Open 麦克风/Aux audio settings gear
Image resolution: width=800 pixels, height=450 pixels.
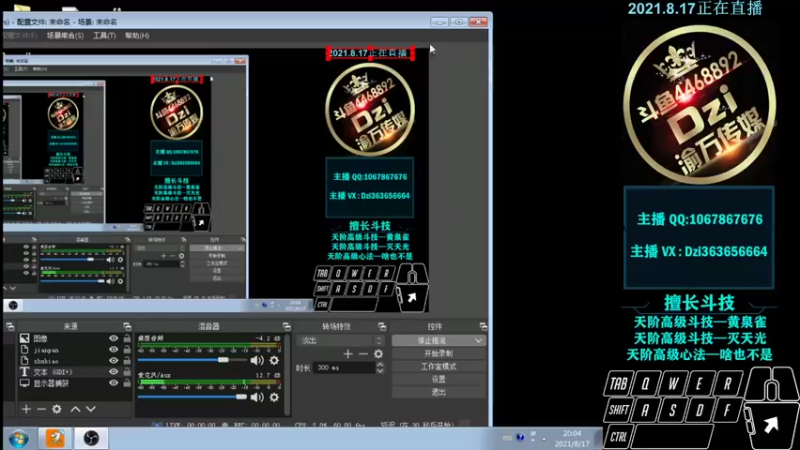[x=274, y=397]
